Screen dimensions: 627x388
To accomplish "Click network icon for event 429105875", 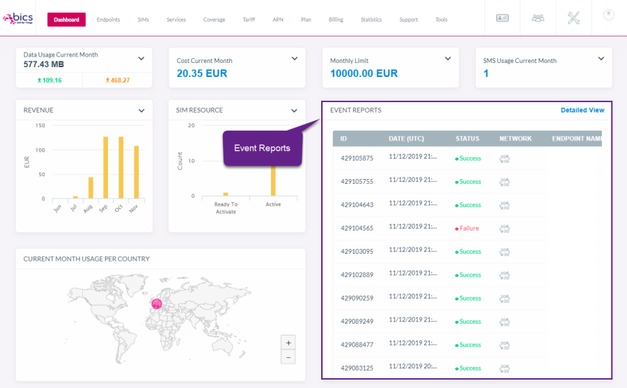I will pos(504,159).
